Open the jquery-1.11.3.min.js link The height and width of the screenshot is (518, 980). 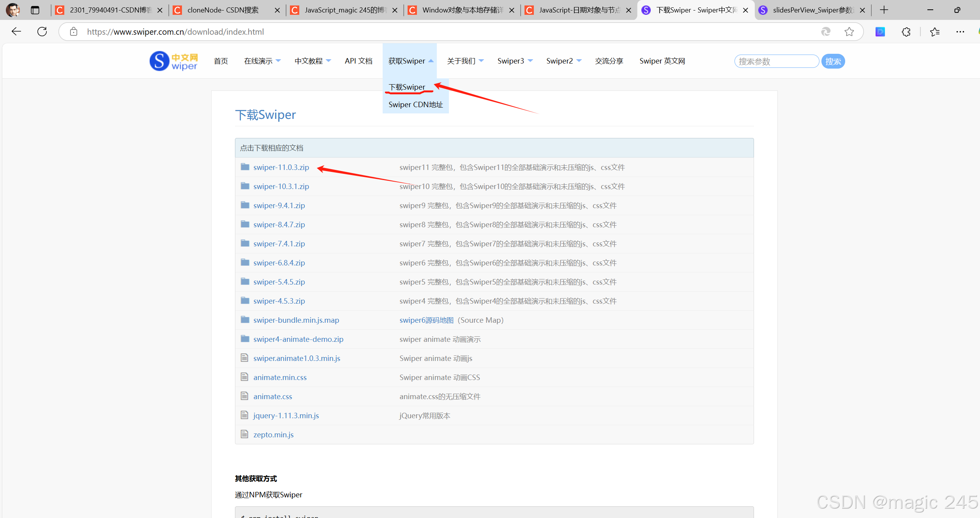pyautogui.click(x=286, y=415)
